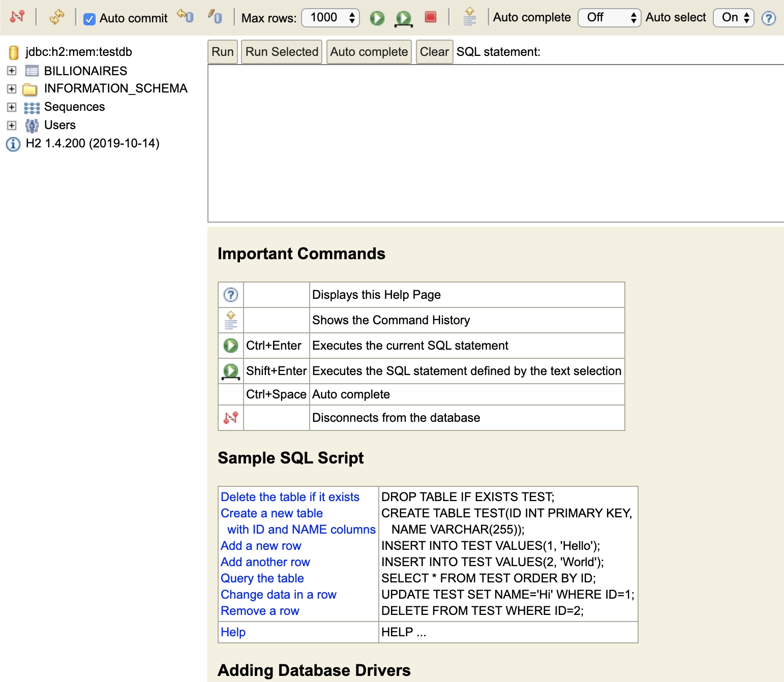Screen dimensions: 784x682
Task: Click the "Query the table" sample link
Action: (262, 578)
